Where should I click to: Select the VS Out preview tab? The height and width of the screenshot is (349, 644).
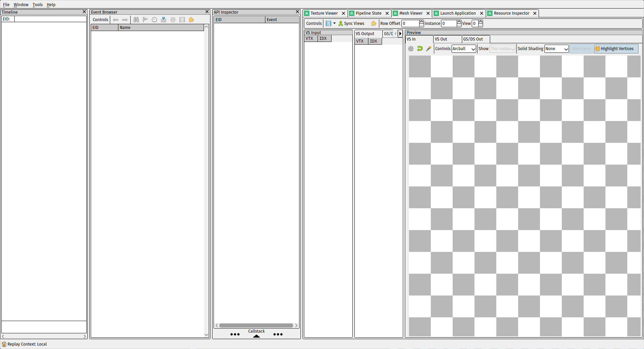pos(448,39)
